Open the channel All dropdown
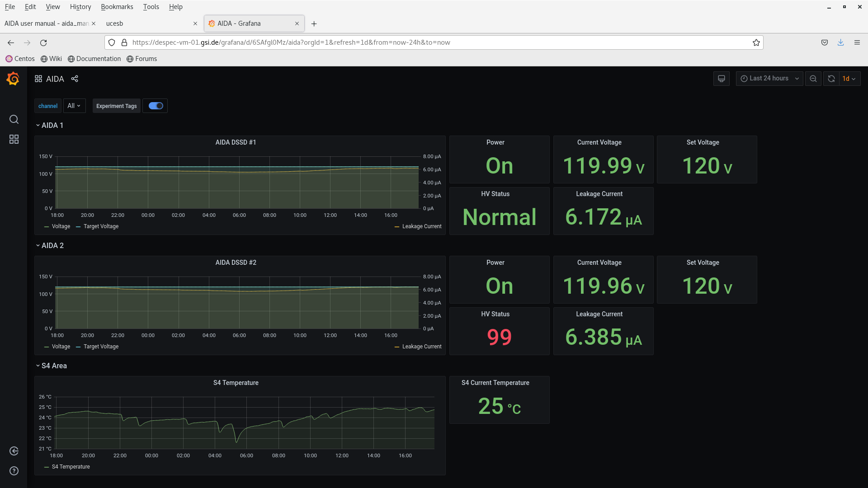The image size is (868, 488). tap(74, 106)
